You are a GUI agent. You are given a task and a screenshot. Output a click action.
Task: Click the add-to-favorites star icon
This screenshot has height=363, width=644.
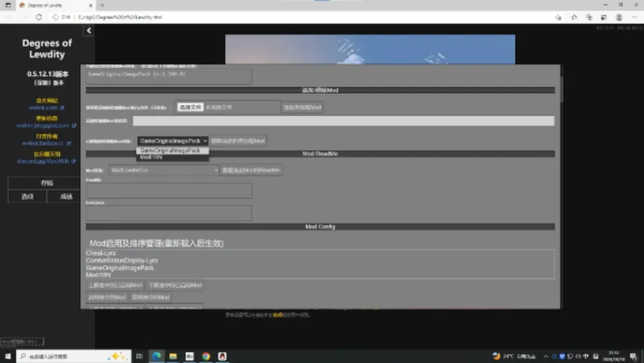pos(558,17)
